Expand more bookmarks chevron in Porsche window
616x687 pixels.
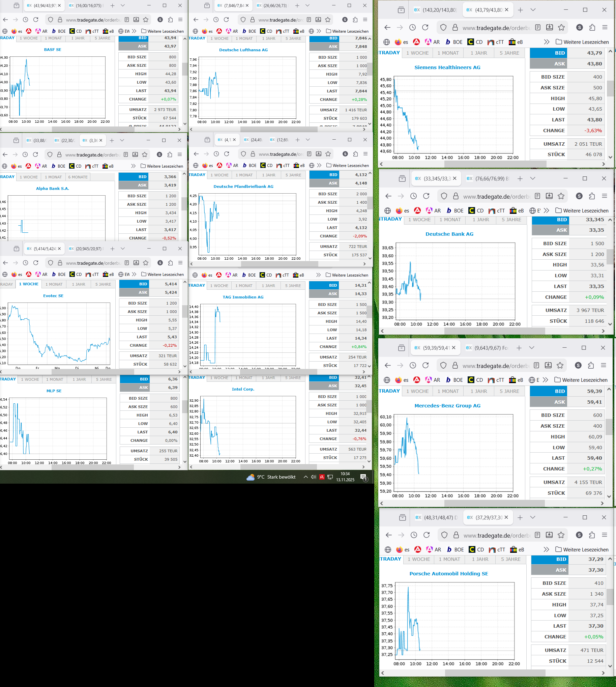(546, 549)
